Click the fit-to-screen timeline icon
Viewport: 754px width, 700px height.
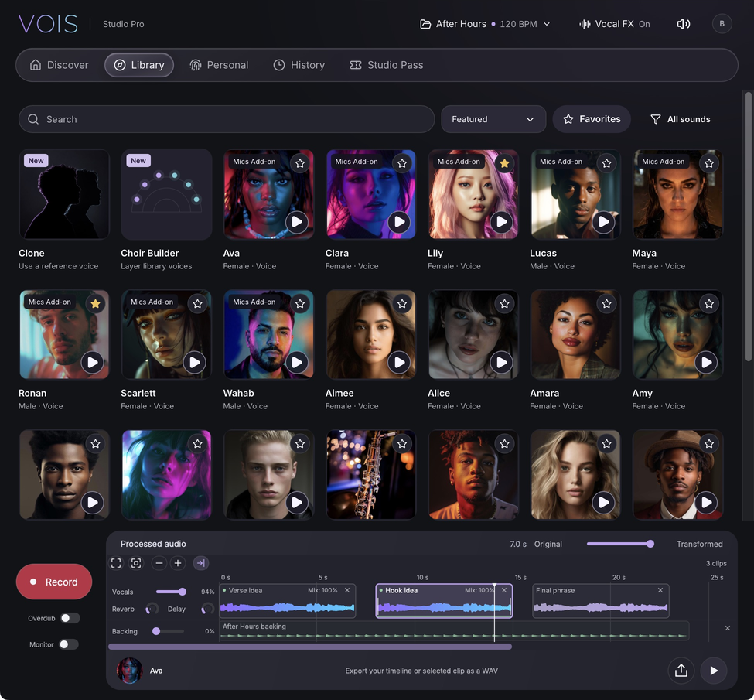click(x=116, y=563)
